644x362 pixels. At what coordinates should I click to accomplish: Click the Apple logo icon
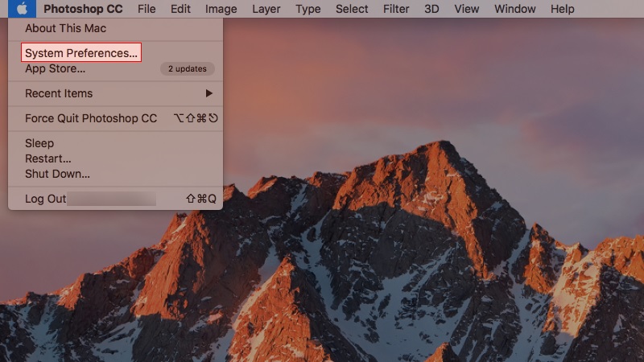pos(23,9)
